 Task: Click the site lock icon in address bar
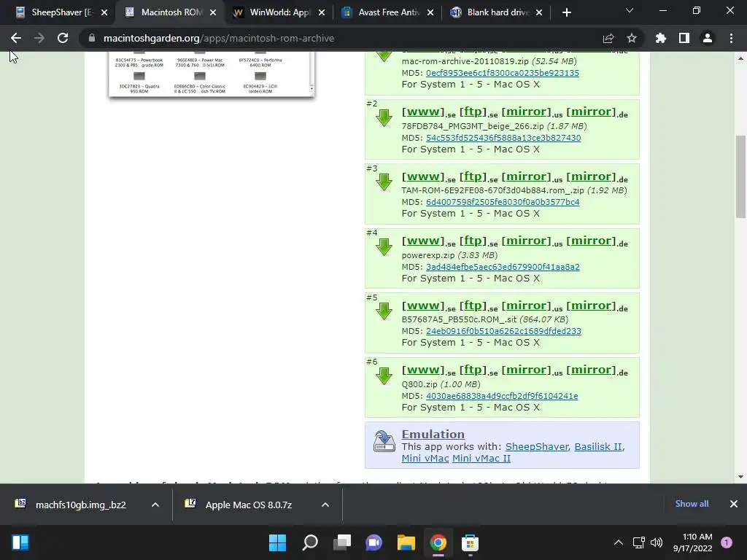[x=91, y=38]
